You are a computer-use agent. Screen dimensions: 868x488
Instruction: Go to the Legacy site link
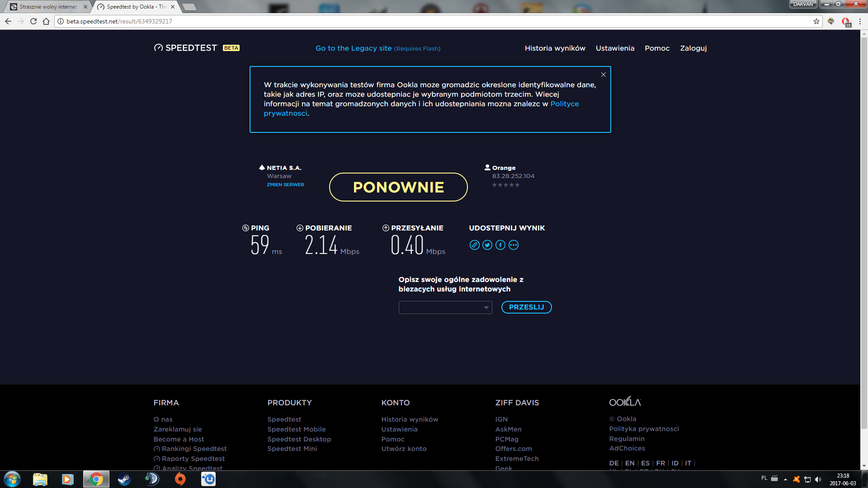pyautogui.click(x=378, y=48)
